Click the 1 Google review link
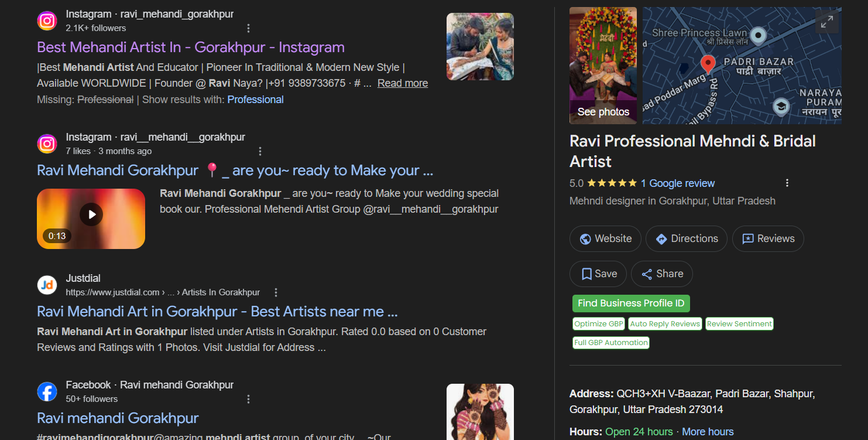The height and width of the screenshot is (440, 868). point(678,183)
